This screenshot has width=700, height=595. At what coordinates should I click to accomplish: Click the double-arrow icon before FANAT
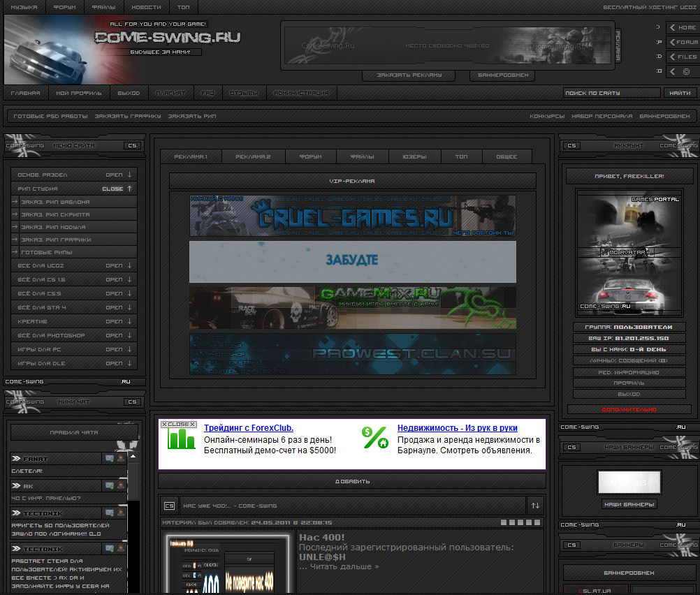pyautogui.click(x=16, y=458)
